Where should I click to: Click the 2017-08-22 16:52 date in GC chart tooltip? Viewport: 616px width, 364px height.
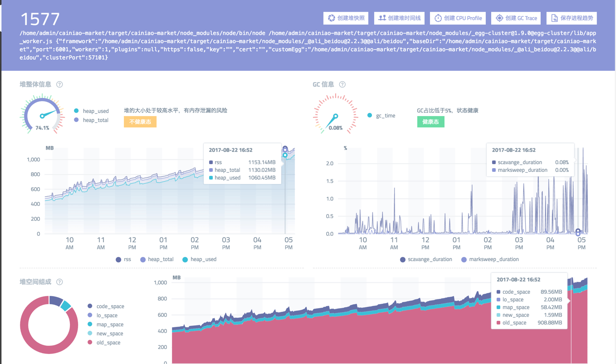(x=513, y=150)
